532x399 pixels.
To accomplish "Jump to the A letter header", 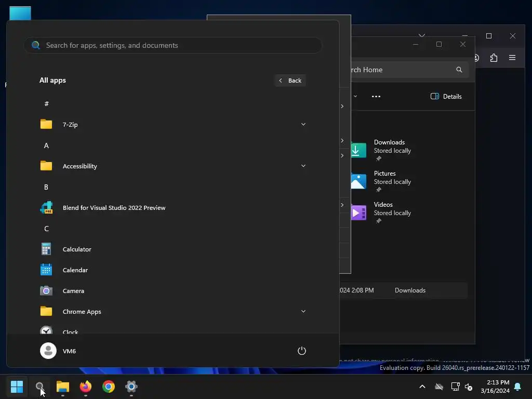I will pos(46,145).
